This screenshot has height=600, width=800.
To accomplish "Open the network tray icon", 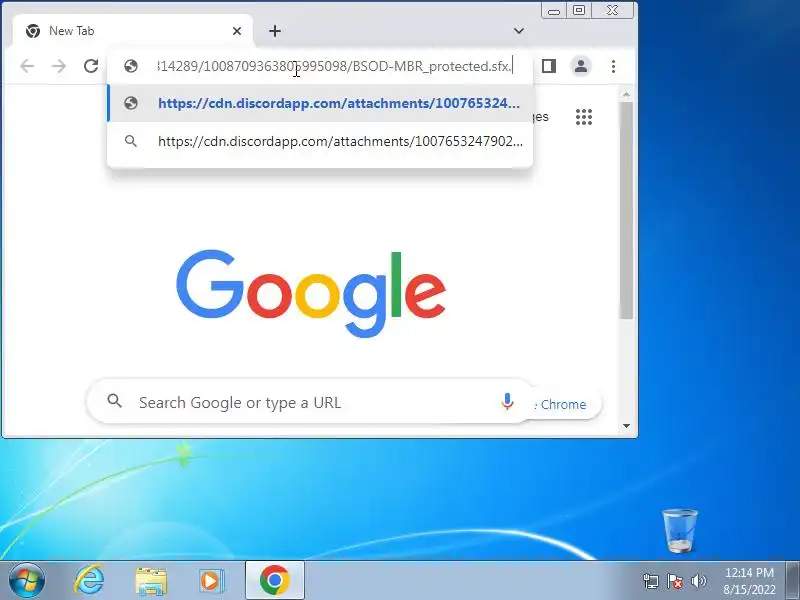I will [x=651, y=581].
